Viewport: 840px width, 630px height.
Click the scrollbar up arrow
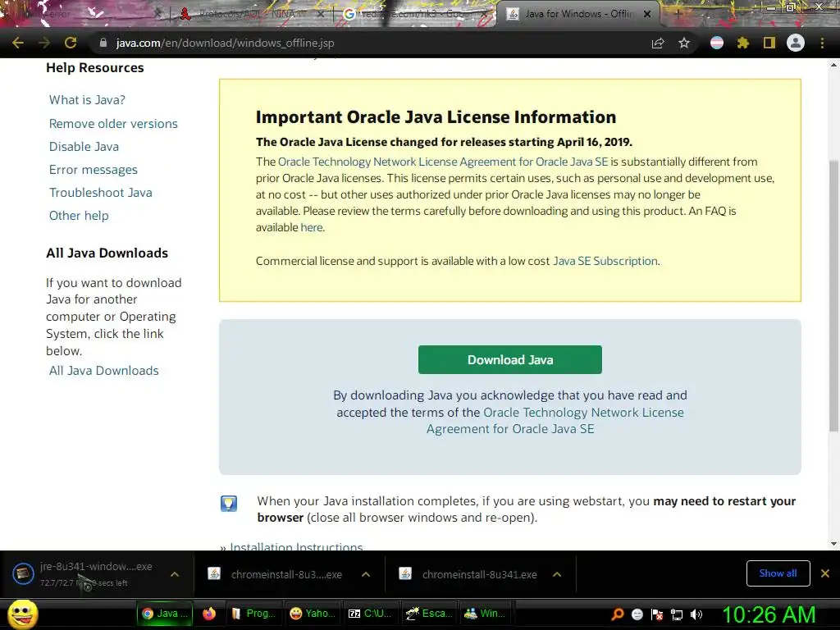point(833,65)
